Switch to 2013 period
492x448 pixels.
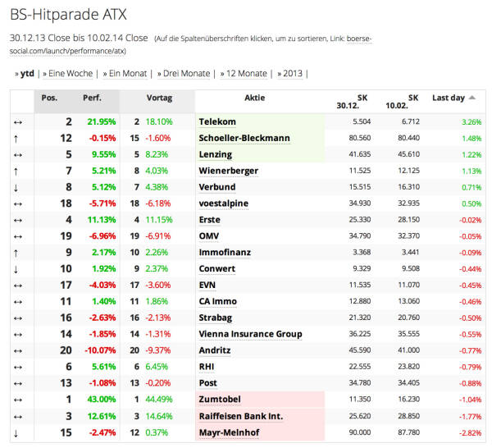pyautogui.click(x=293, y=74)
